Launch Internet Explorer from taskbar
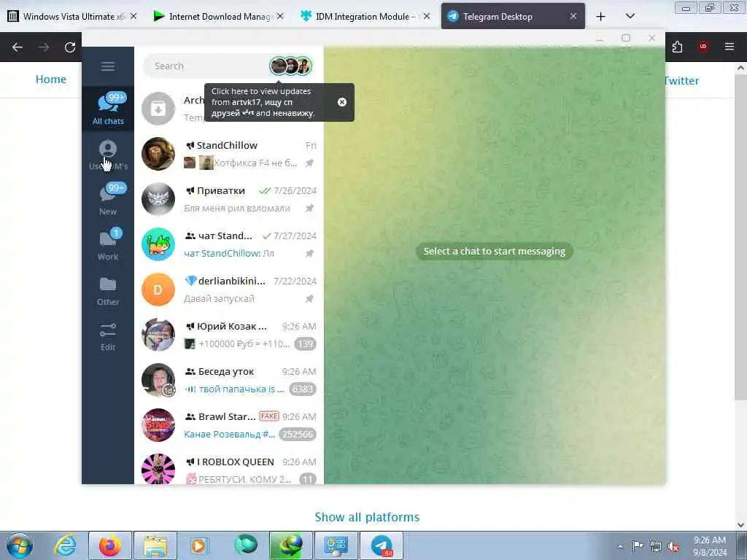 pyautogui.click(x=65, y=545)
